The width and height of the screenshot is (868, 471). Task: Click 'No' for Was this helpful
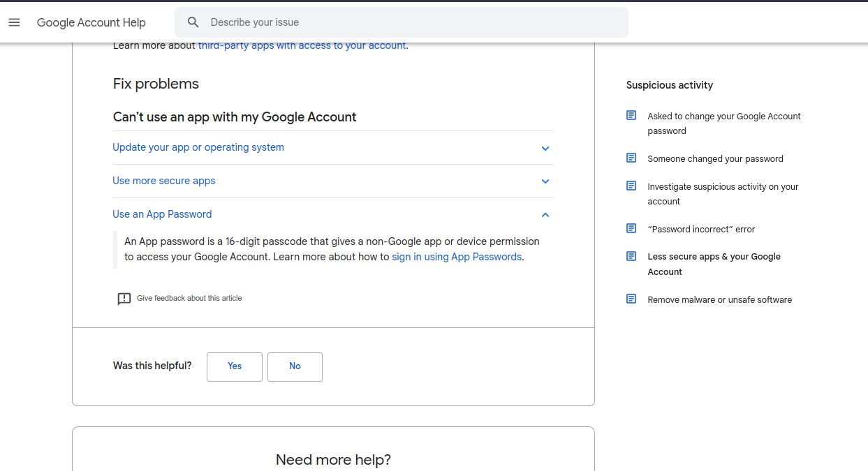(295, 366)
